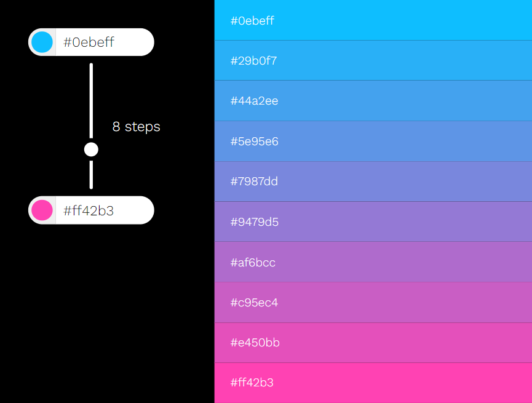This screenshot has width=532, height=403.
Task: Click the pink end color circle
Action: coord(42,210)
